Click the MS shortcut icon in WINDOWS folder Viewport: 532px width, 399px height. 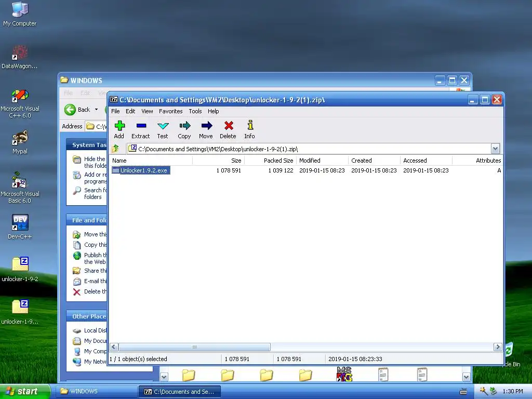tap(344, 374)
